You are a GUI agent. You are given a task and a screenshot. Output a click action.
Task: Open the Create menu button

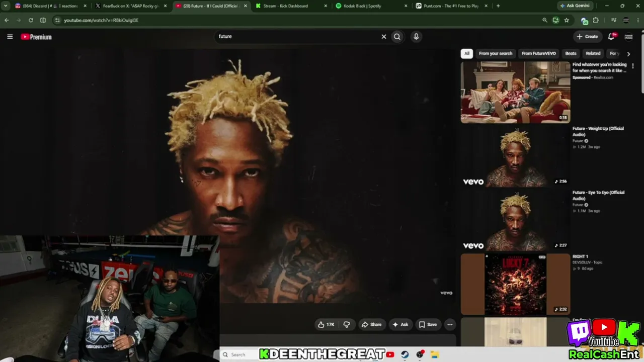588,37
